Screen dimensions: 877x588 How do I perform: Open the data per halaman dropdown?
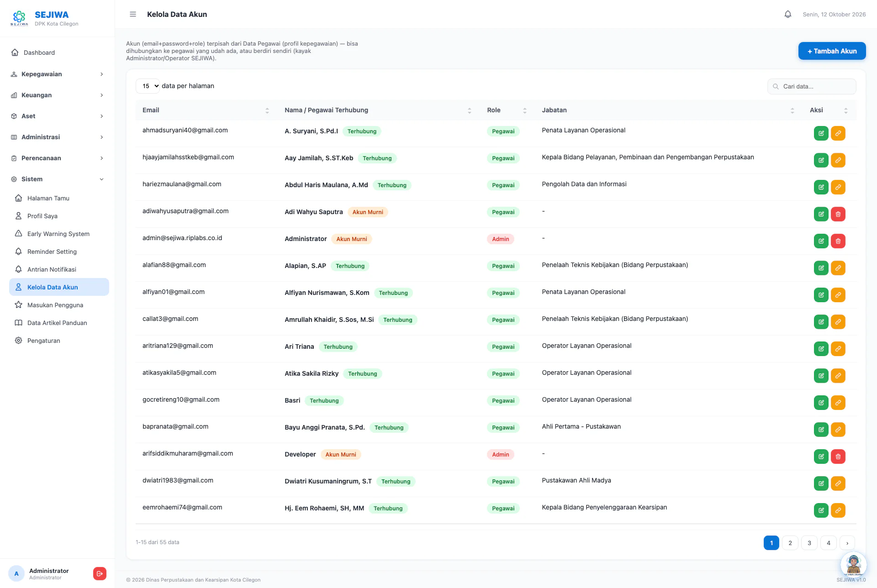[148, 86]
